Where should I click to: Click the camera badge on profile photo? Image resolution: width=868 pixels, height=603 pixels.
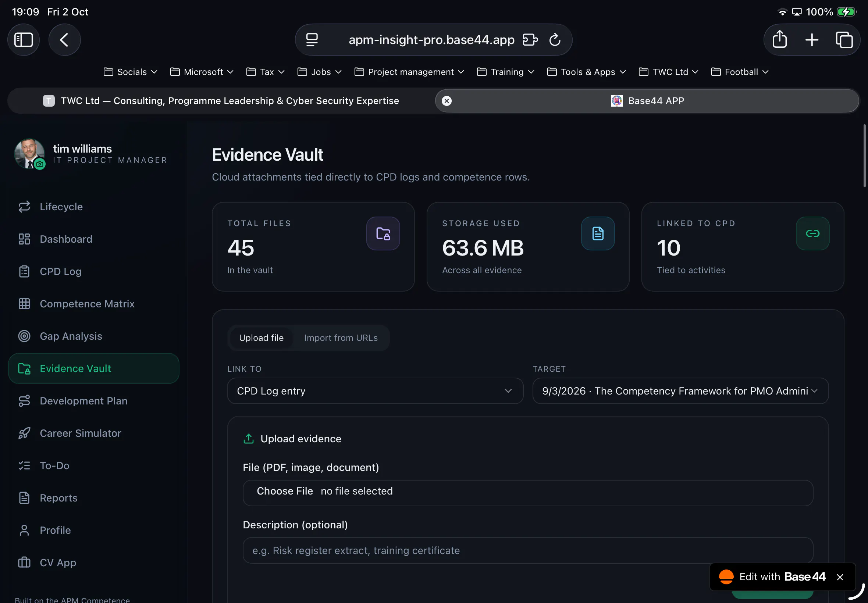[x=40, y=164]
